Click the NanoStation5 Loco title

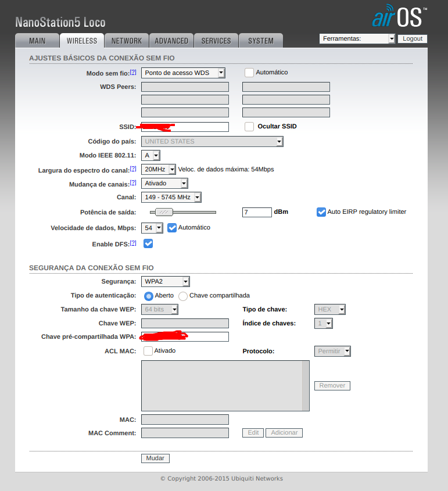(x=60, y=22)
